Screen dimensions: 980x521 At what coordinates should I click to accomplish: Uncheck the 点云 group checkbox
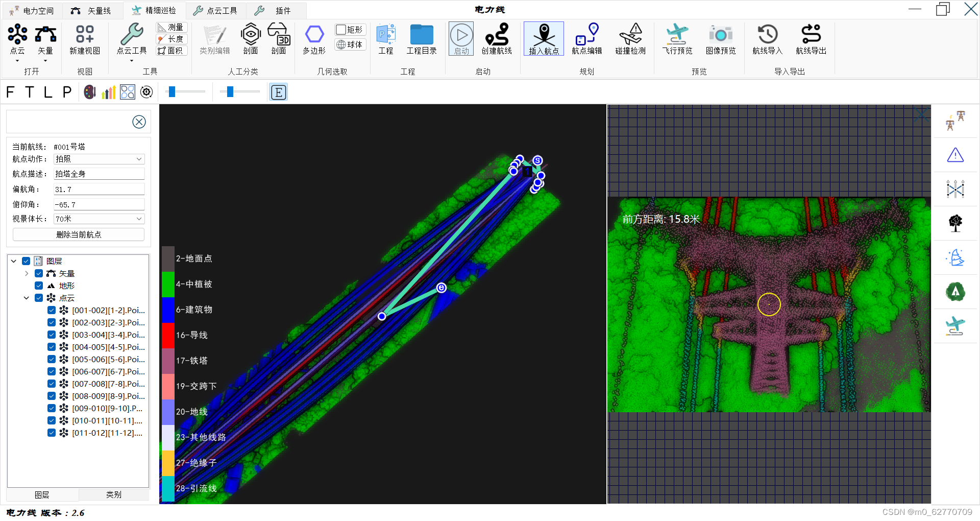coord(39,298)
